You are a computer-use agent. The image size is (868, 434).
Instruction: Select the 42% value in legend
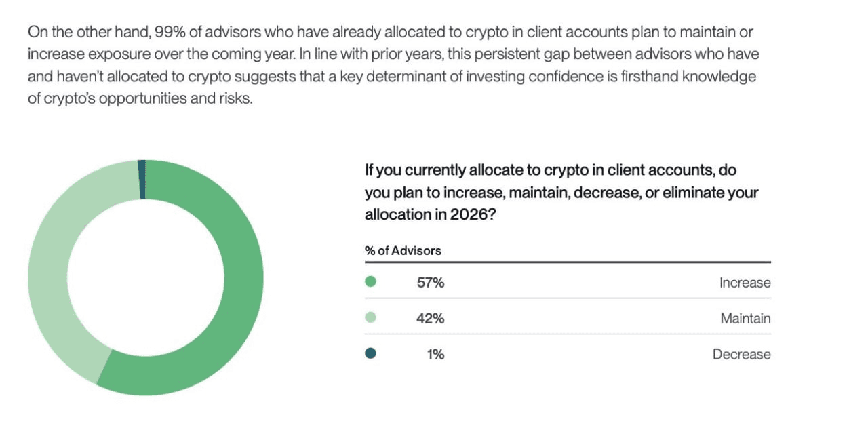pyautogui.click(x=431, y=318)
